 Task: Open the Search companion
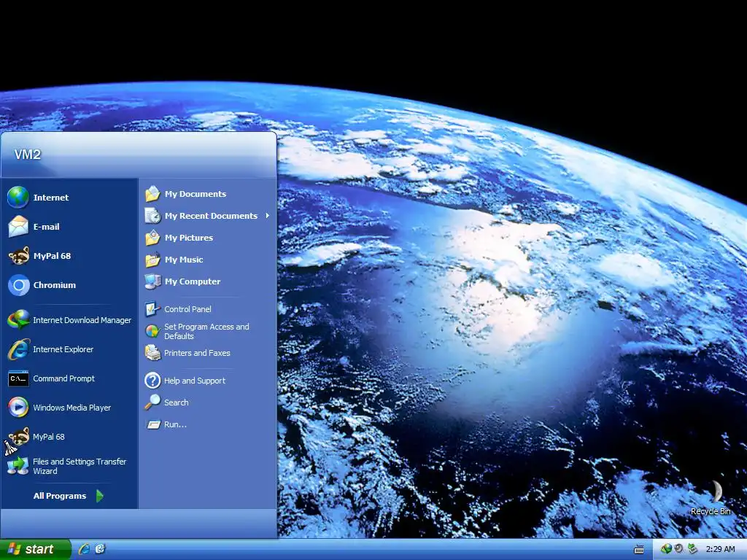point(208,402)
